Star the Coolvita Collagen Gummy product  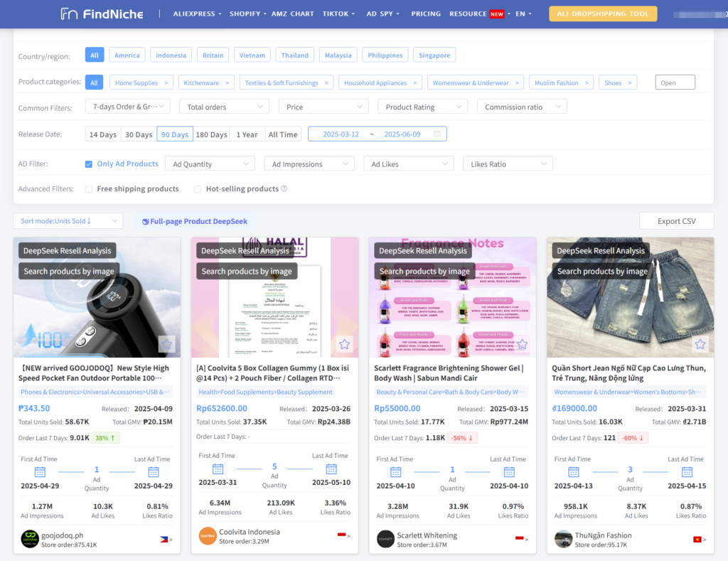coord(344,344)
